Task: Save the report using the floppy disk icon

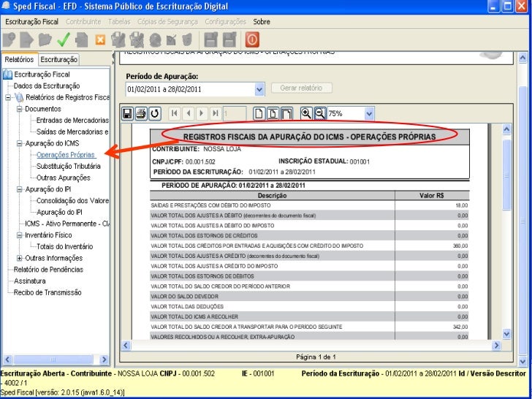Action: [127, 113]
